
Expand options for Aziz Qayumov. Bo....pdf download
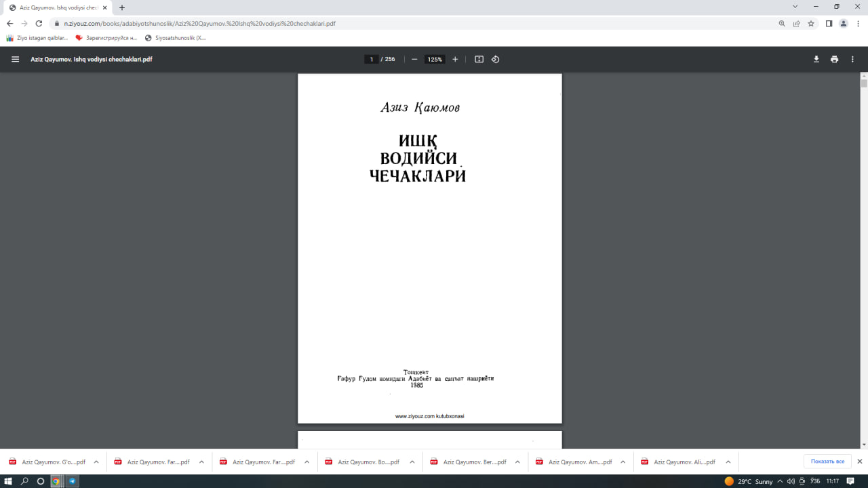(412, 462)
